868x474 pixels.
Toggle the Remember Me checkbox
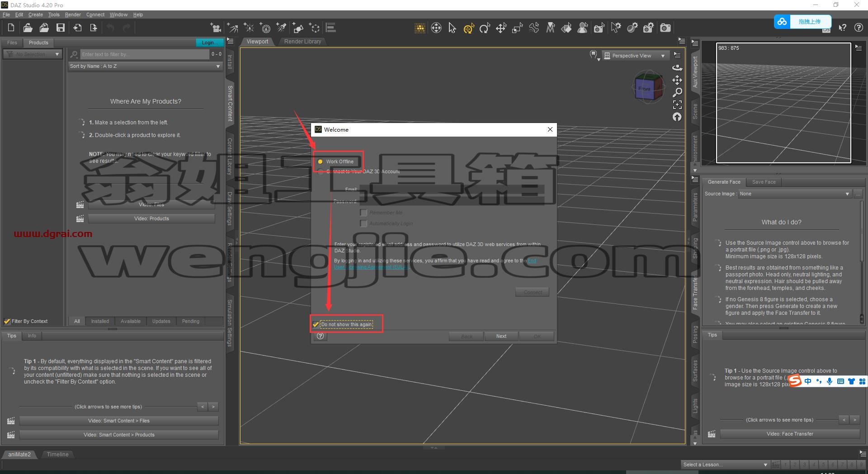(x=363, y=213)
